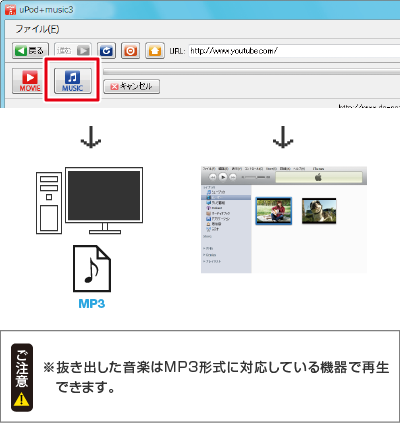The image size is (400, 423).
Task: Click the uPod+music3 title bar app icon
Action: pyautogui.click(x=10, y=10)
